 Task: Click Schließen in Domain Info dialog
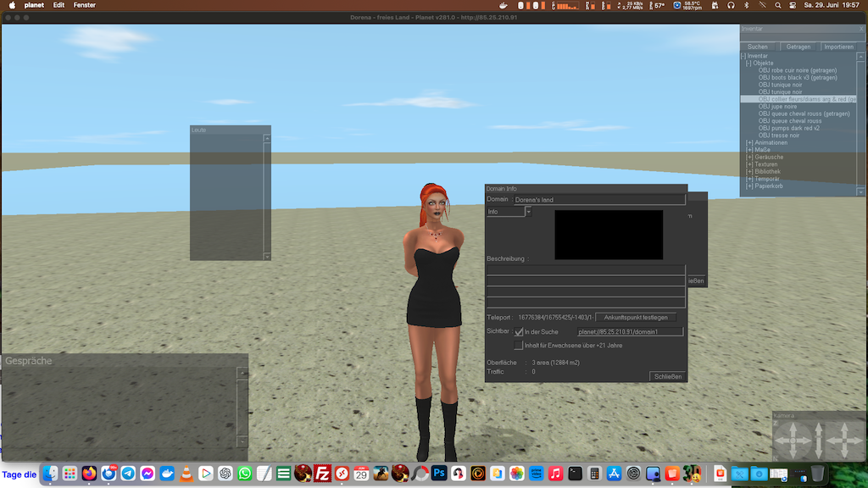click(668, 376)
